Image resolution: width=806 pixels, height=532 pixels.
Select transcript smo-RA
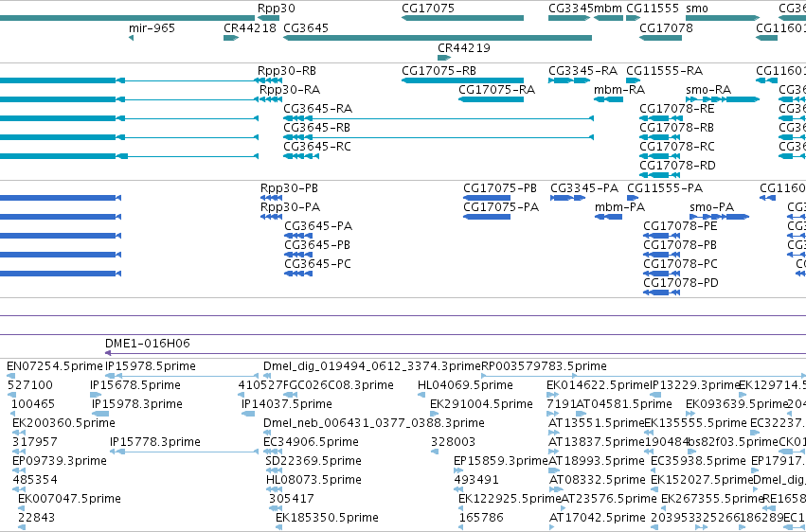point(708,90)
